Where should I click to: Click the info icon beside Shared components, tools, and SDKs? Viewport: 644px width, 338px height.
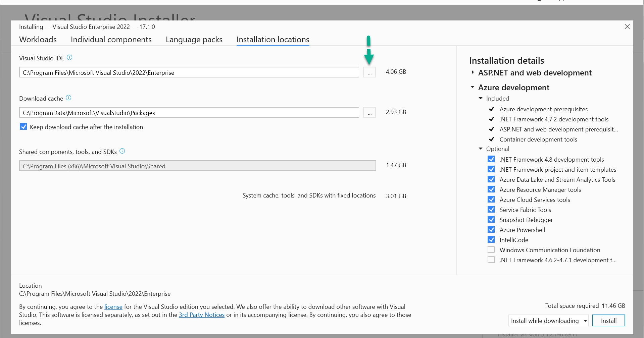tap(122, 151)
